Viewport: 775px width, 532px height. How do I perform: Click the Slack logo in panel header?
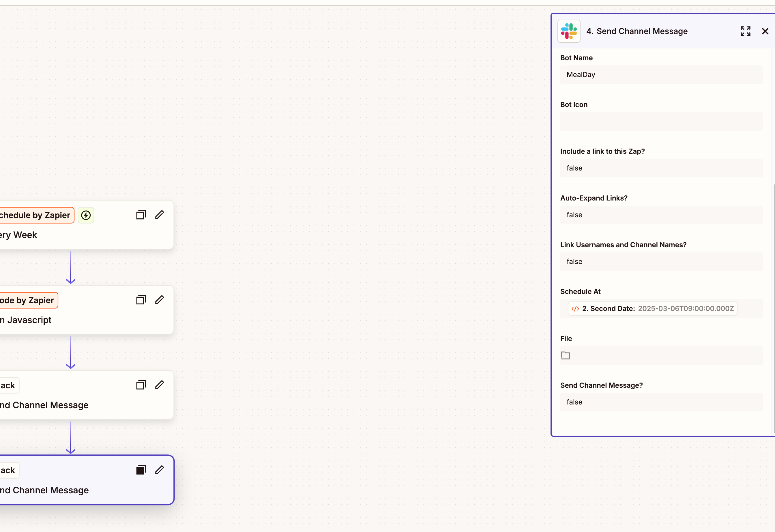tap(569, 31)
